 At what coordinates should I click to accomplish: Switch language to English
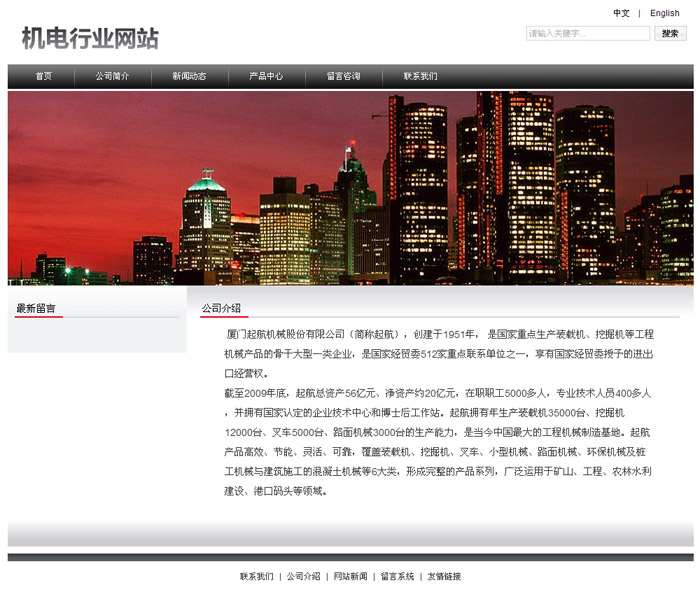tap(665, 13)
